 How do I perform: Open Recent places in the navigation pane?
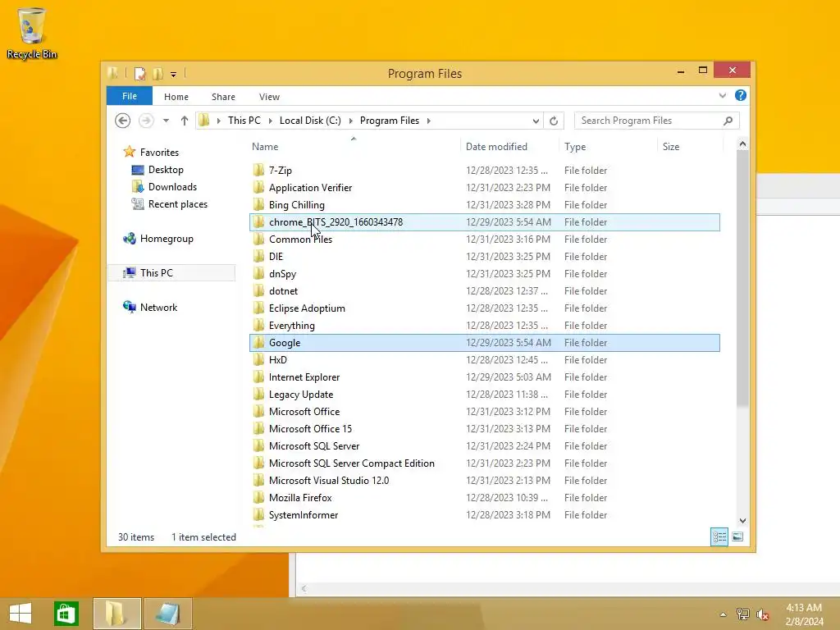pos(178,204)
